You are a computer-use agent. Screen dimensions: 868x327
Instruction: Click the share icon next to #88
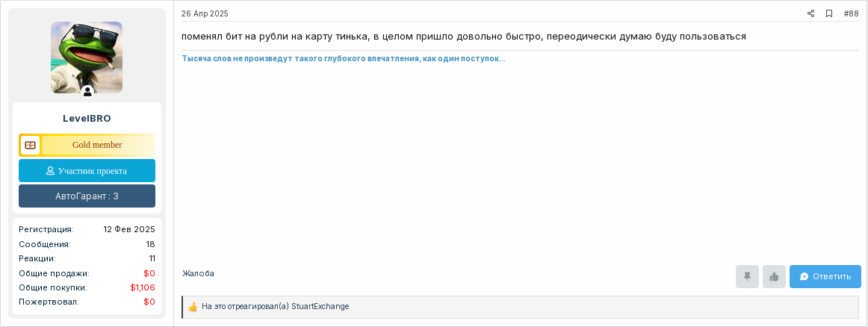coord(810,14)
